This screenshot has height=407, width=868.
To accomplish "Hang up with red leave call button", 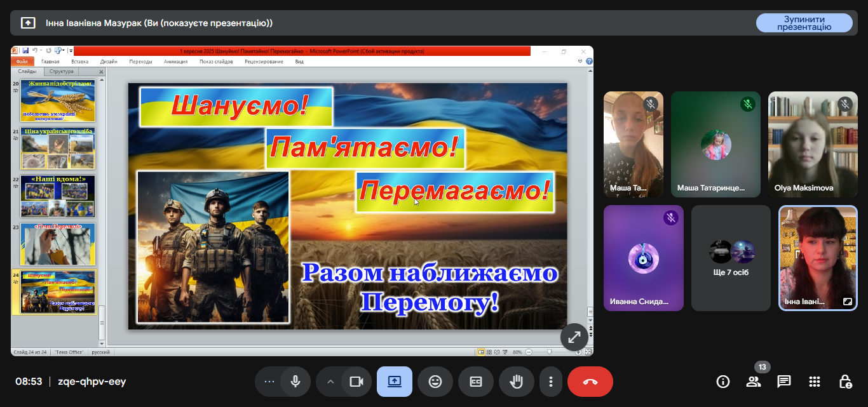I will [x=590, y=382].
